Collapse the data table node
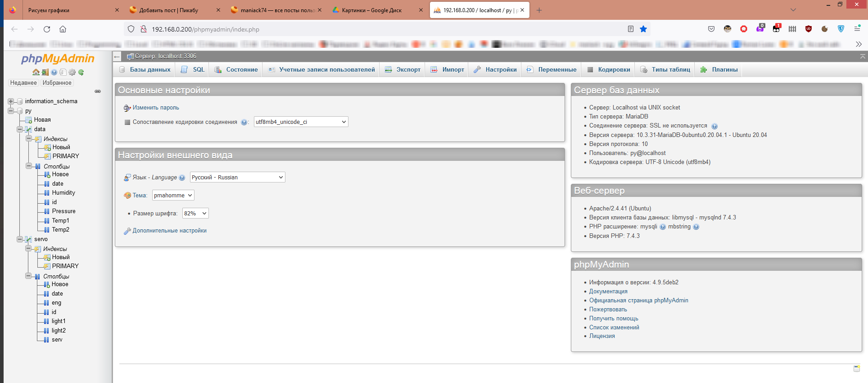The width and height of the screenshot is (868, 383). (20, 129)
